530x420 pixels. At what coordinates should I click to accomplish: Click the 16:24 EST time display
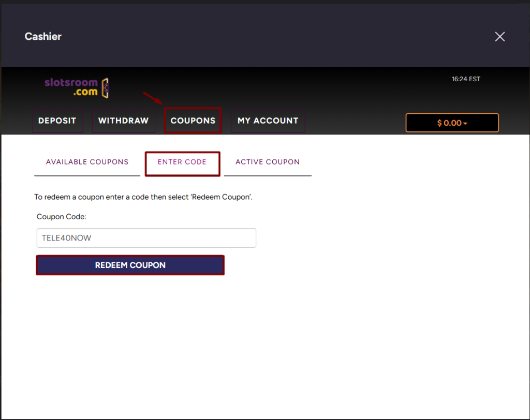tap(466, 79)
